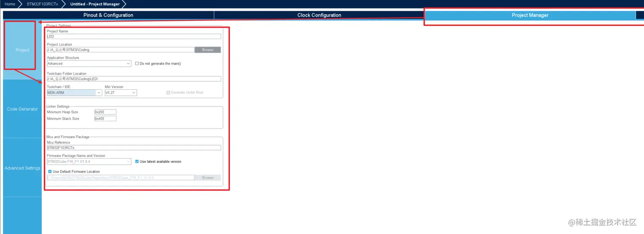Click the Minimum Heap Size label

[x=63, y=112]
